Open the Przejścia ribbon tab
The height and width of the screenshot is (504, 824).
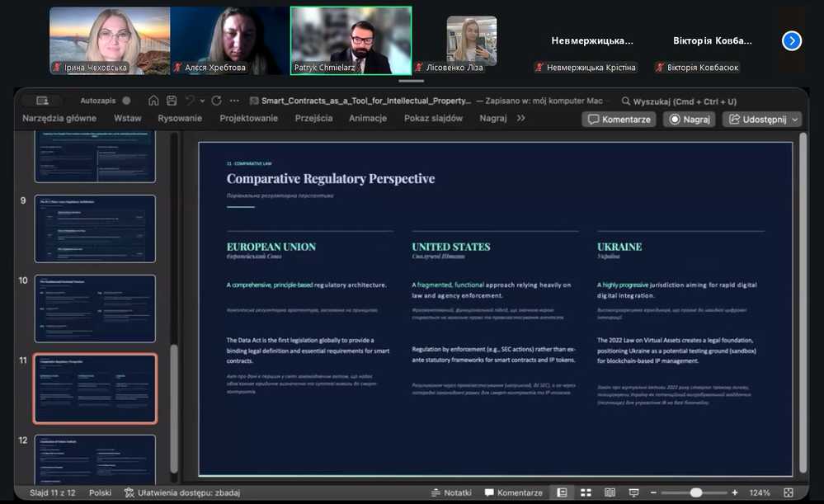pyautogui.click(x=313, y=118)
